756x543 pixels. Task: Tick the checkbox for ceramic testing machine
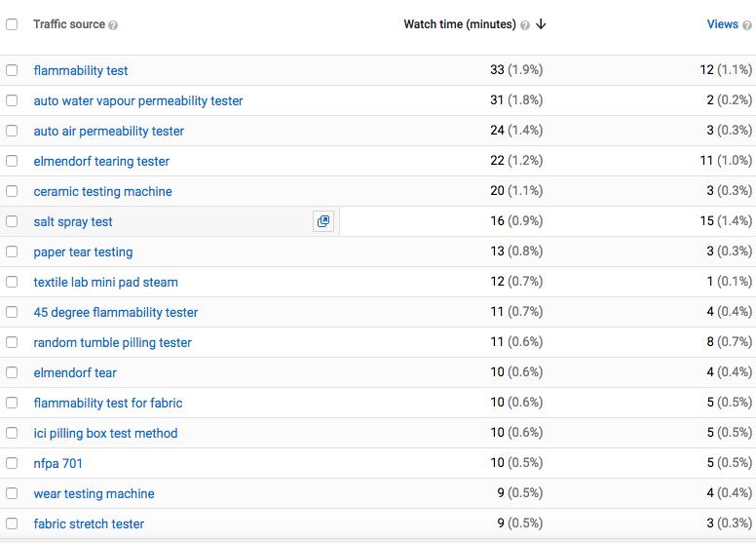pyautogui.click(x=12, y=191)
